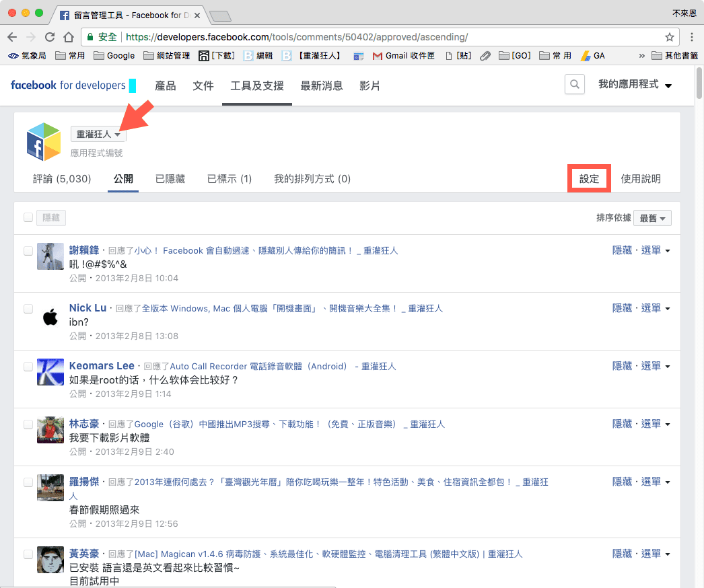Open the 網站管理 bookmark folder

pos(166,56)
